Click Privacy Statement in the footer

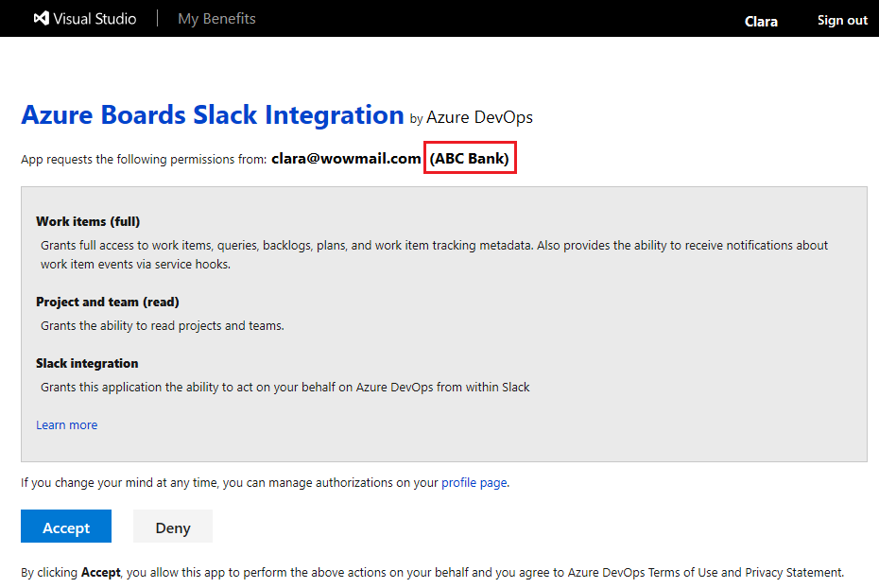click(793, 572)
